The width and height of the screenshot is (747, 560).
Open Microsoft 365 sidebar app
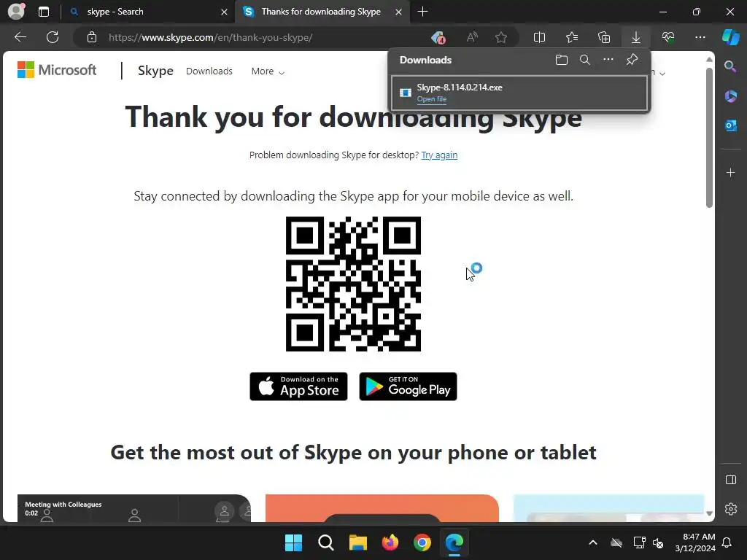point(730,96)
